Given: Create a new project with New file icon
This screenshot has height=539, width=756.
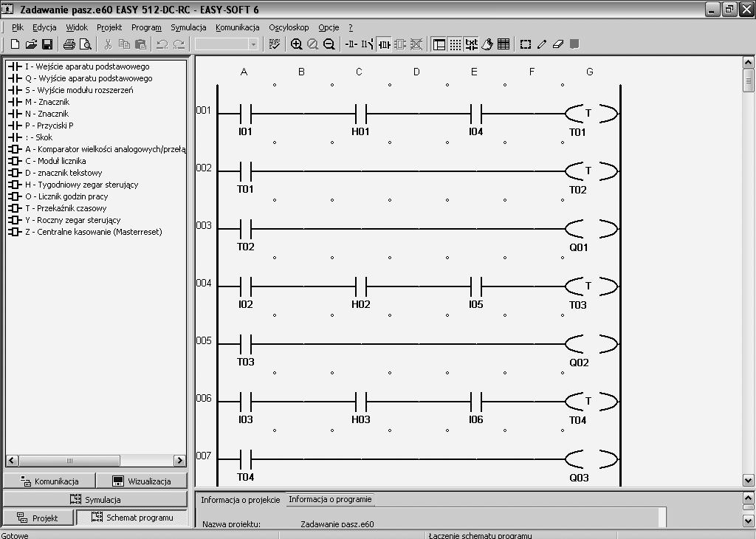Looking at the screenshot, I should click(15, 44).
